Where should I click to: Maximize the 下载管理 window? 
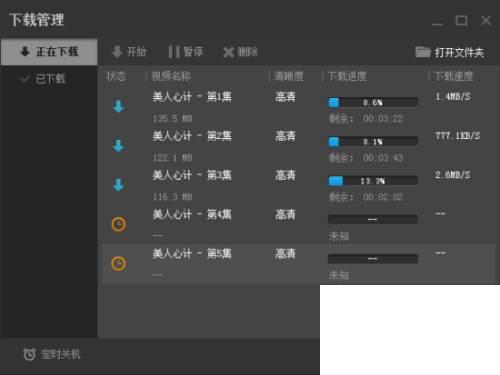[461, 21]
